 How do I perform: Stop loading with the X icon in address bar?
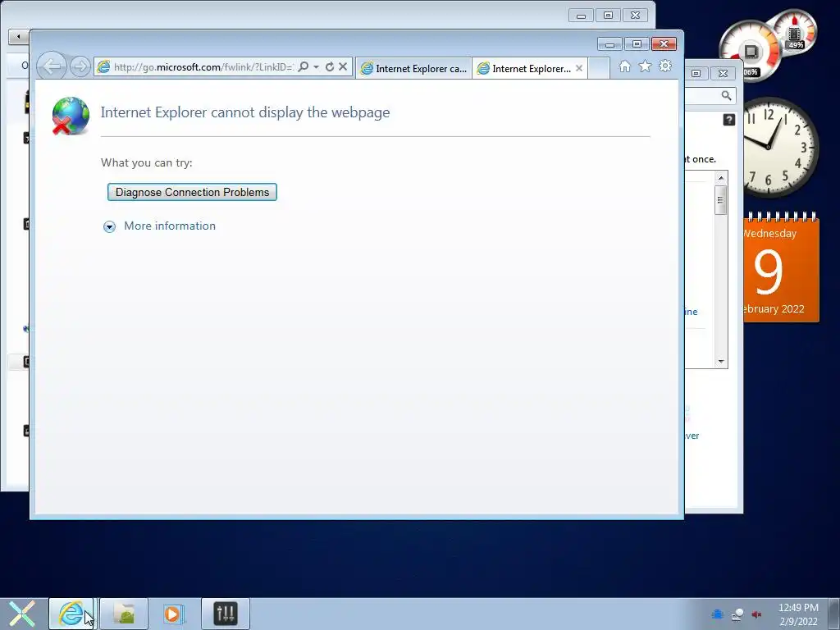343,67
